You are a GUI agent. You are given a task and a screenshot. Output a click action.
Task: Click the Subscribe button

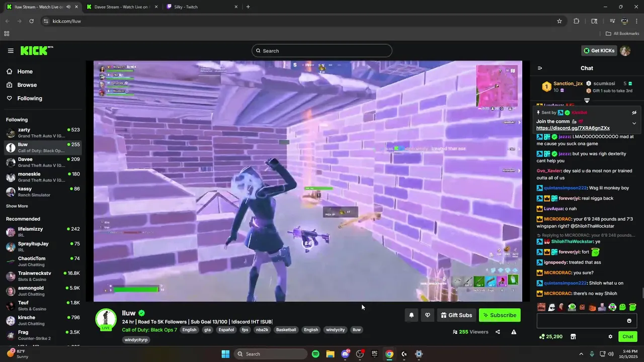pos(500,315)
